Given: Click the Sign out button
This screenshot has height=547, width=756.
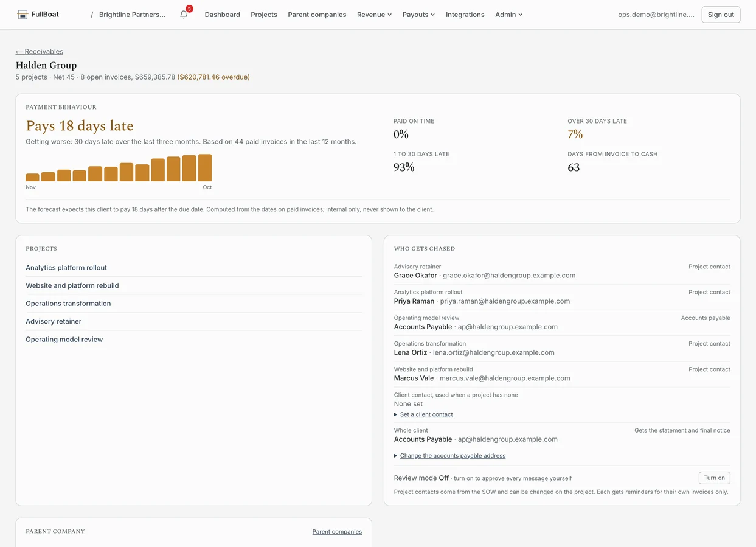Looking at the screenshot, I should point(721,15).
